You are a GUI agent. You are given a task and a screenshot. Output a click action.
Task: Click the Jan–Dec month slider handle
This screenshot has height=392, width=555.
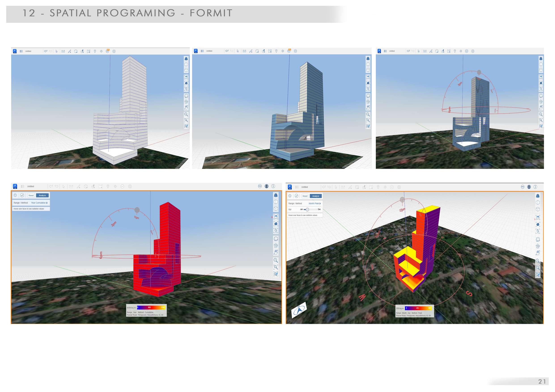tap(307, 209)
